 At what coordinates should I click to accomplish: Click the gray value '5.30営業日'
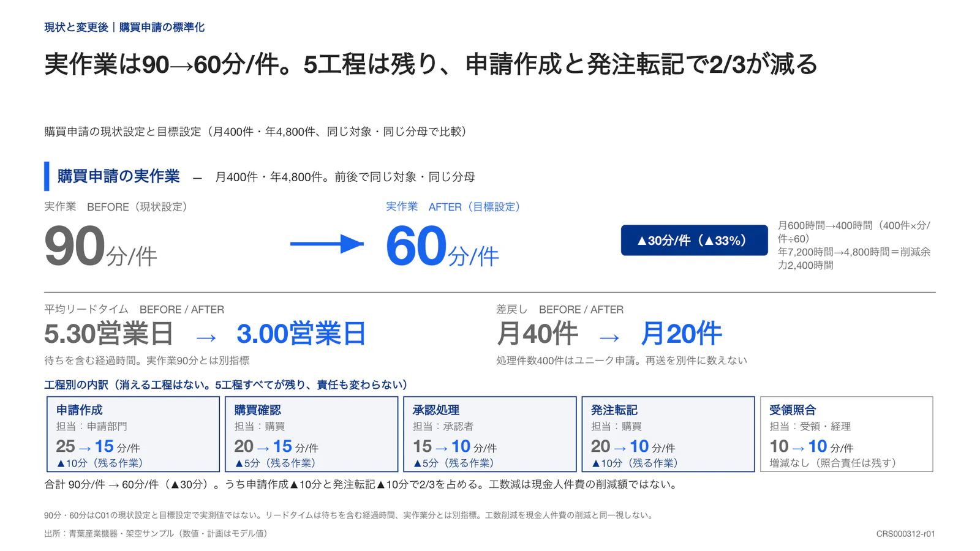click(x=109, y=334)
